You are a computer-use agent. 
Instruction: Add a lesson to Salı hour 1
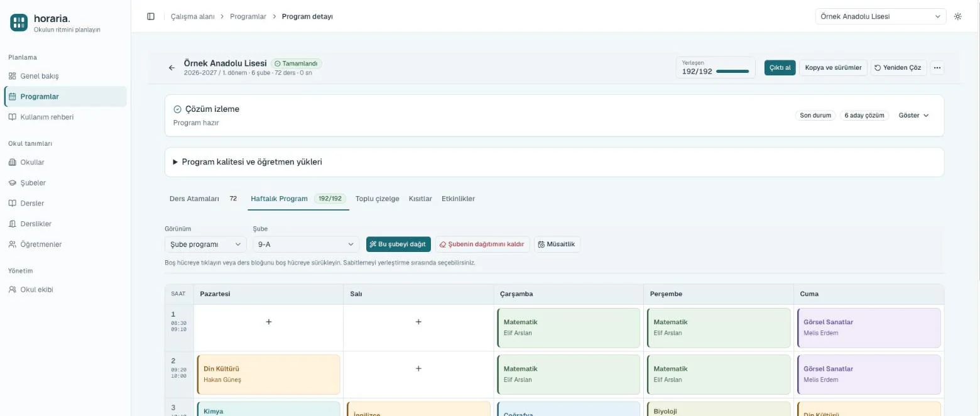[418, 322]
